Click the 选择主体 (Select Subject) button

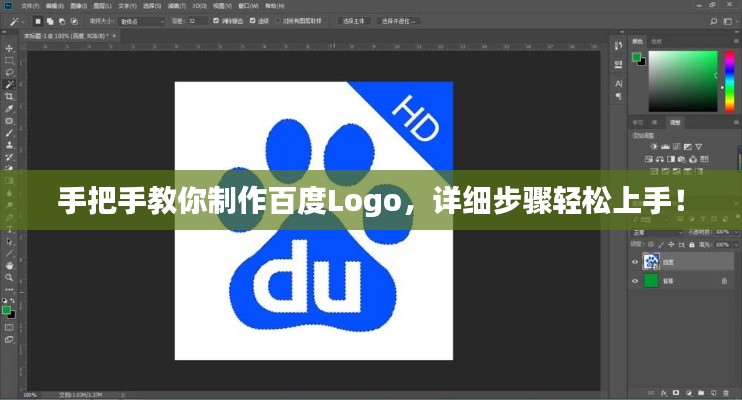coord(356,20)
